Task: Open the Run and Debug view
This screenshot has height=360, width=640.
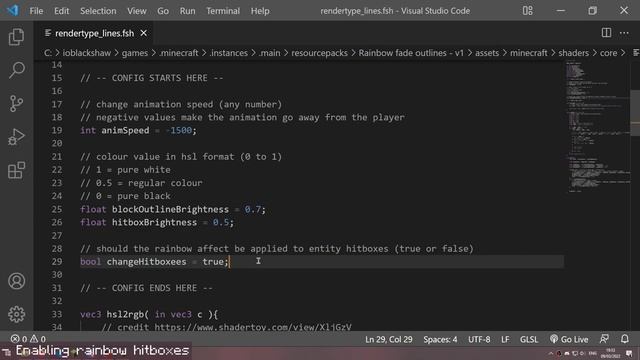Action: click(16, 137)
